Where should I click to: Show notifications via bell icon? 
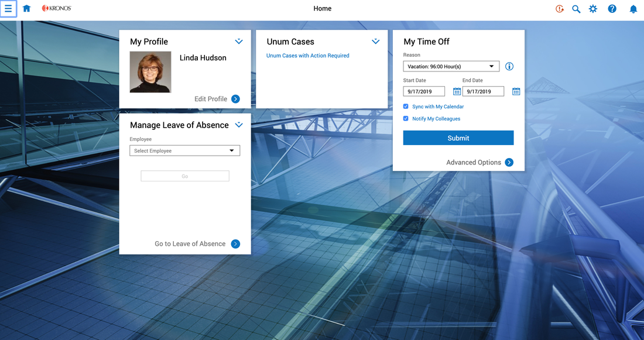pyautogui.click(x=633, y=9)
